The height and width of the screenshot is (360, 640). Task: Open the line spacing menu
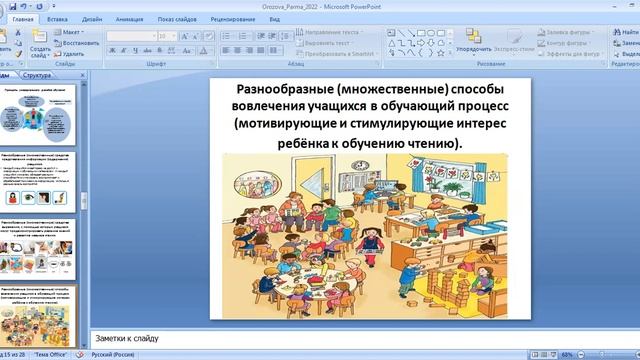point(285,36)
